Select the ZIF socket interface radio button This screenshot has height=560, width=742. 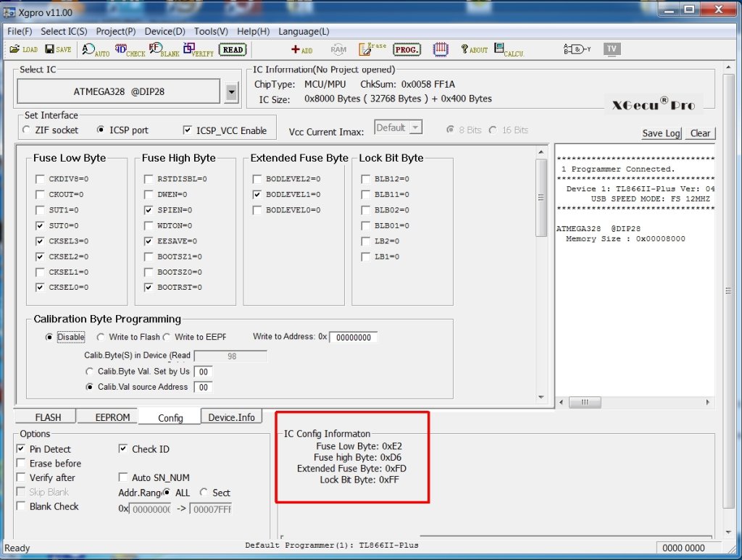click(27, 130)
